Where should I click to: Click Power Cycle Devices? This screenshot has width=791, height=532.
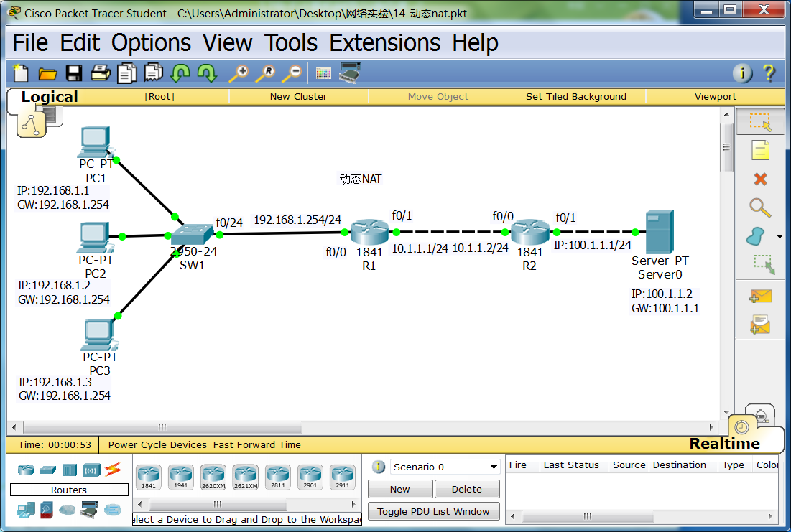tap(157, 444)
